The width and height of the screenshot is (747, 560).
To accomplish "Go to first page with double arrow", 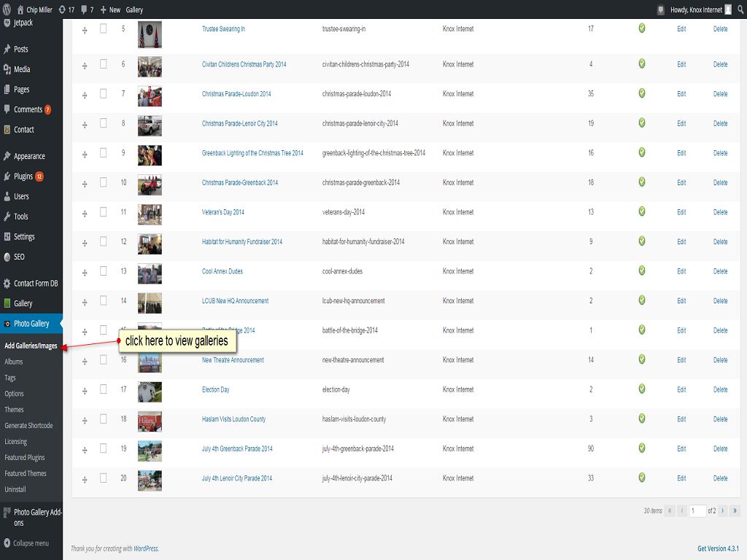I will pyautogui.click(x=670, y=510).
